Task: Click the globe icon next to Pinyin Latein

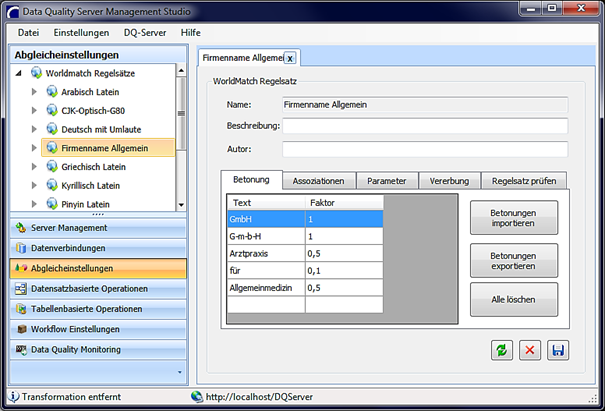Action: (x=52, y=203)
